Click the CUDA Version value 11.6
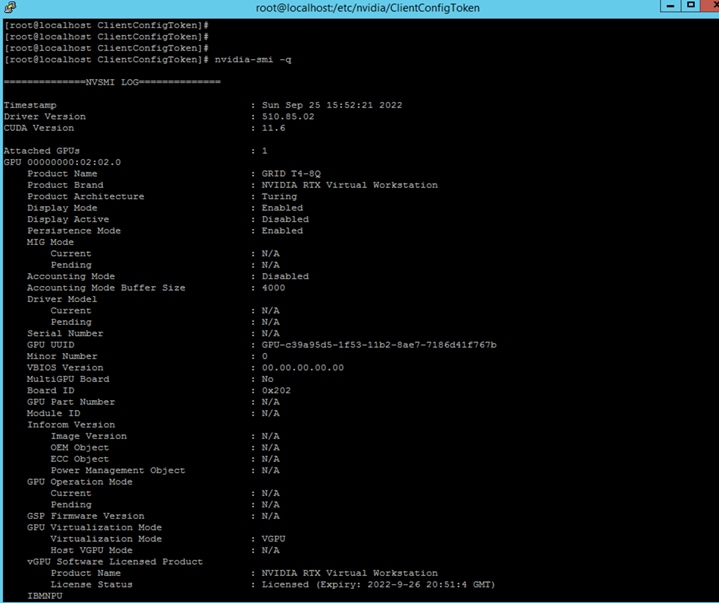 click(273, 128)
